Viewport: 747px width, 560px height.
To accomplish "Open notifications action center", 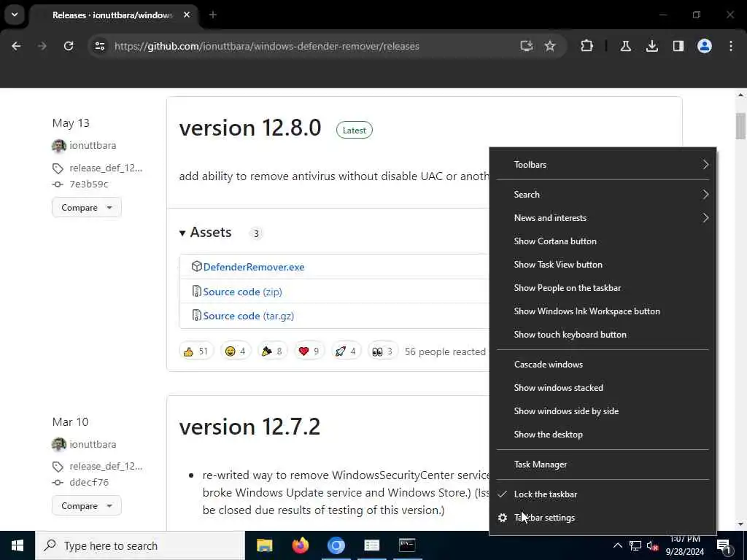I will click(x=723, y=545).
